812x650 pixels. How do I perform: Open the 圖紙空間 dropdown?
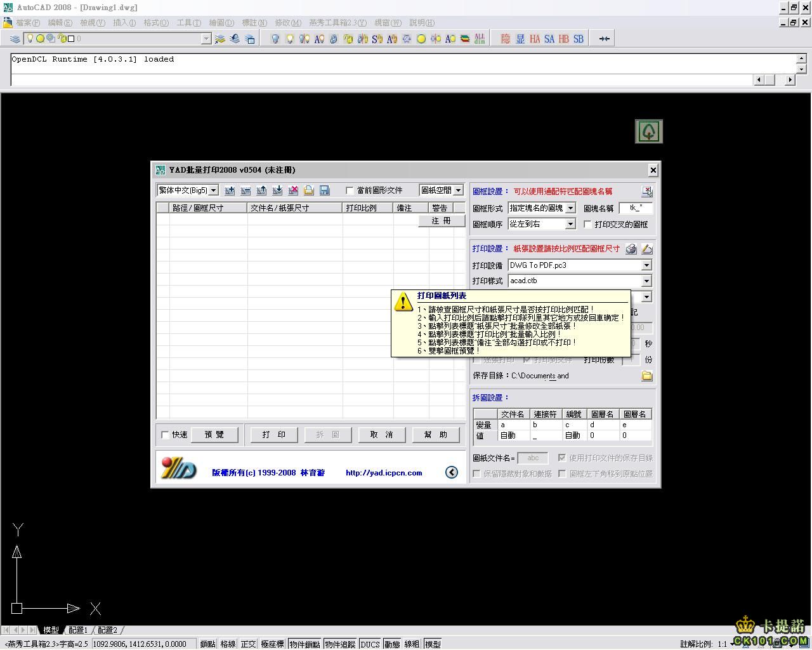[x=458, y=190]
